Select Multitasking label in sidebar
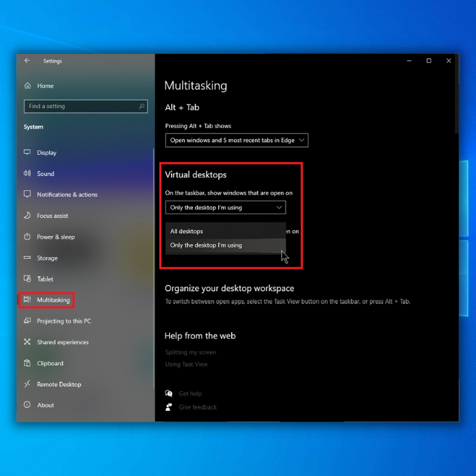Screen dimensions: 476x476 [x=54, y=300]
